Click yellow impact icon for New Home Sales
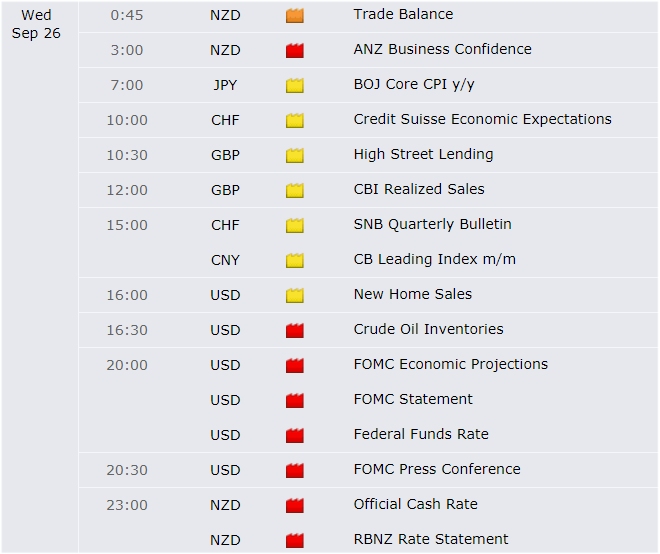This screenshot has width=660, height=554. coord(294,295)
